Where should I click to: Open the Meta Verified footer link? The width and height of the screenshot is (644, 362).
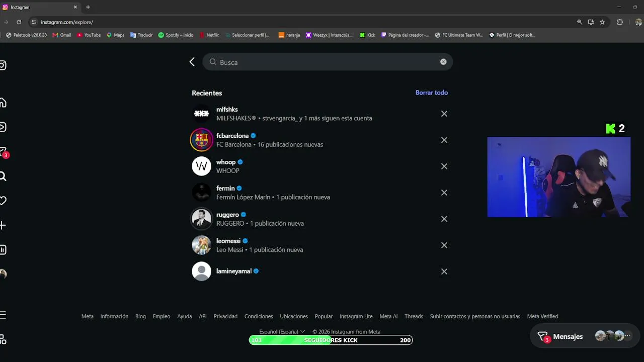pos(542,316)
